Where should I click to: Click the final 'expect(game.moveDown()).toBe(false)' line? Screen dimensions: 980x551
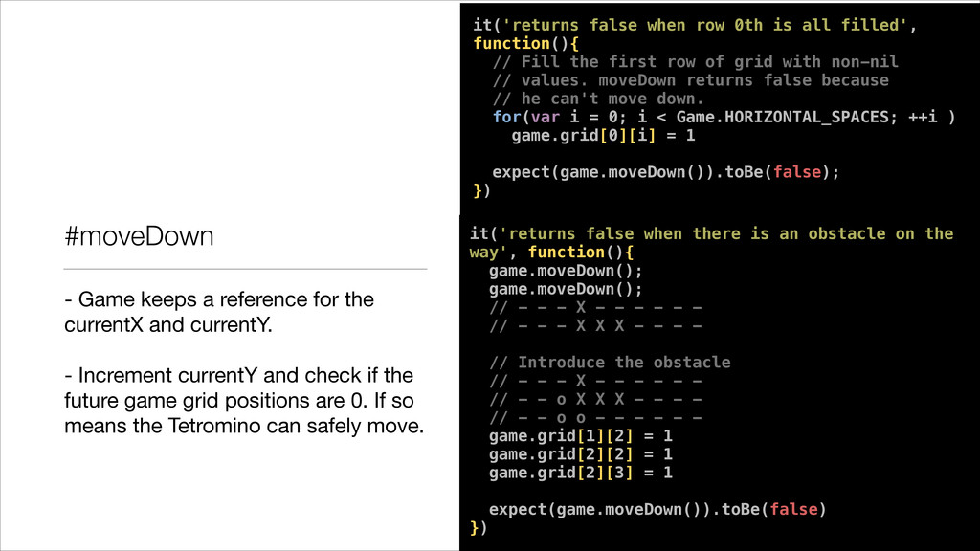[x=657, y=510]
